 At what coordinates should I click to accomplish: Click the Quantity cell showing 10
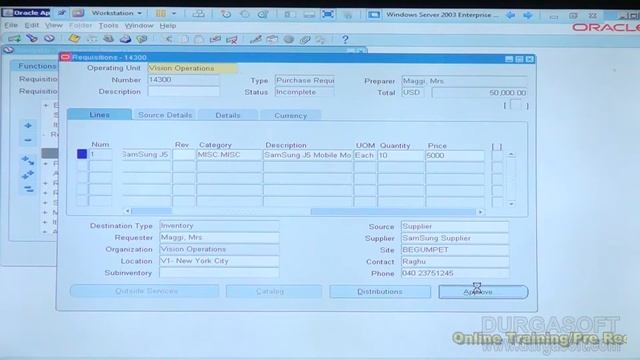point(401,156)
